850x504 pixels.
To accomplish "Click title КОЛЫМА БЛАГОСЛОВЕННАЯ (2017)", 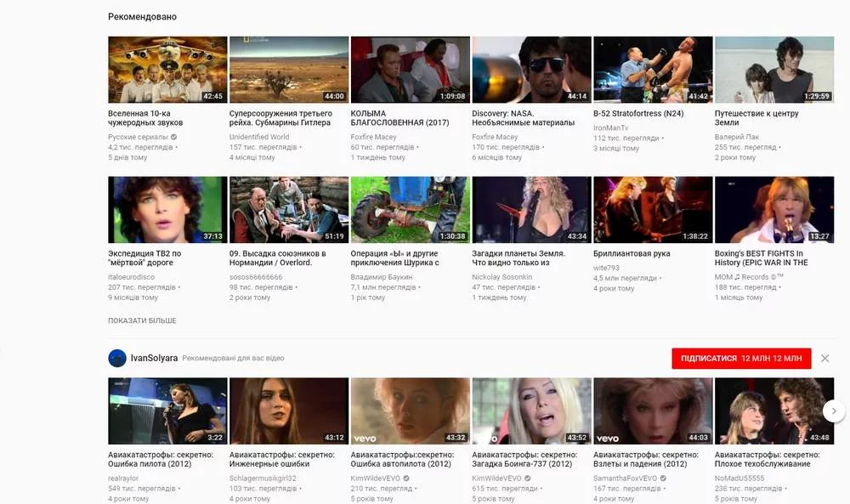I will pyautogui.click(x=399, y=118).
